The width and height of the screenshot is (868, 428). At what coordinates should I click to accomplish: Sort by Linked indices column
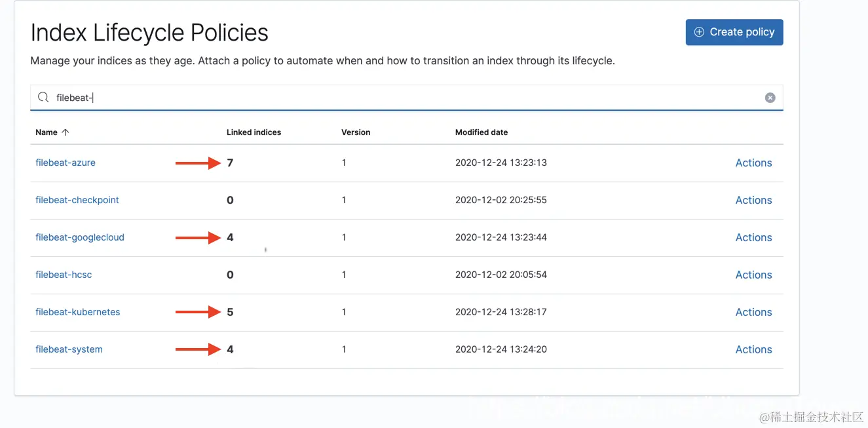tap(254, 132)
